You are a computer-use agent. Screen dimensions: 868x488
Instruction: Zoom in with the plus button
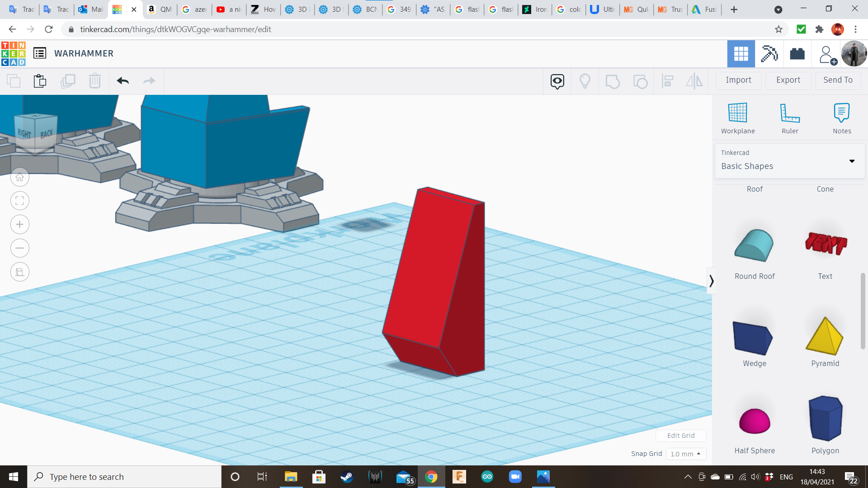coord(20,225)
